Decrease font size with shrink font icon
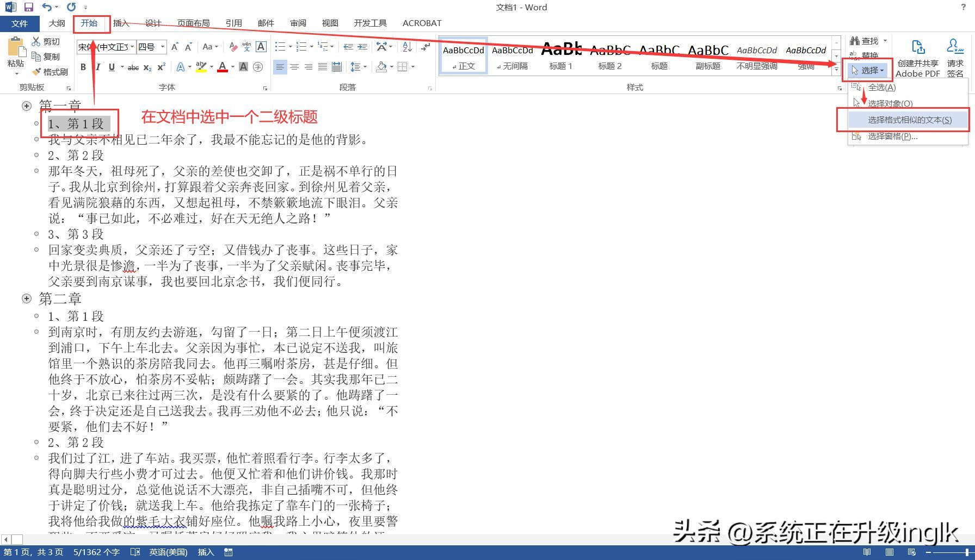This screenshot has width=975, height=560. (x=188, y=47)
